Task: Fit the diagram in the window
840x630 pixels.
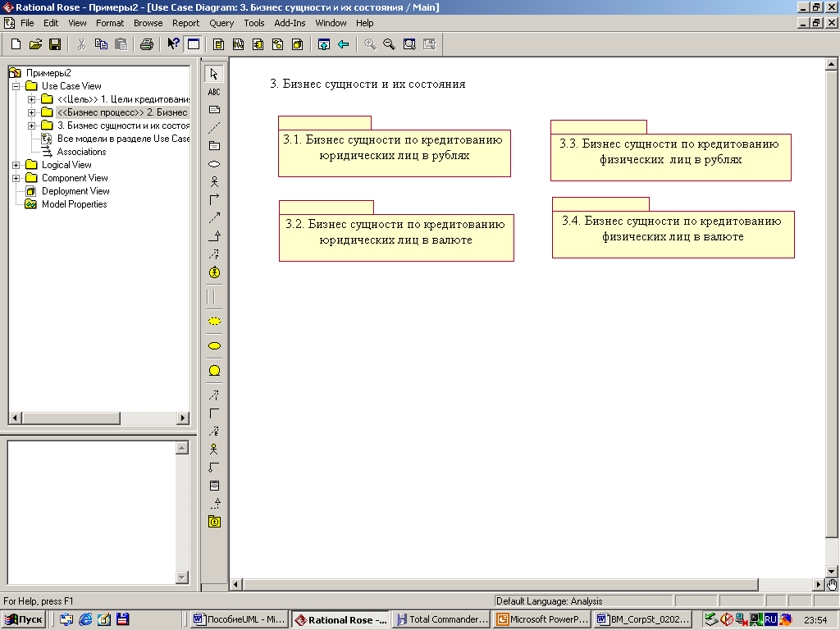Action: 409,44
